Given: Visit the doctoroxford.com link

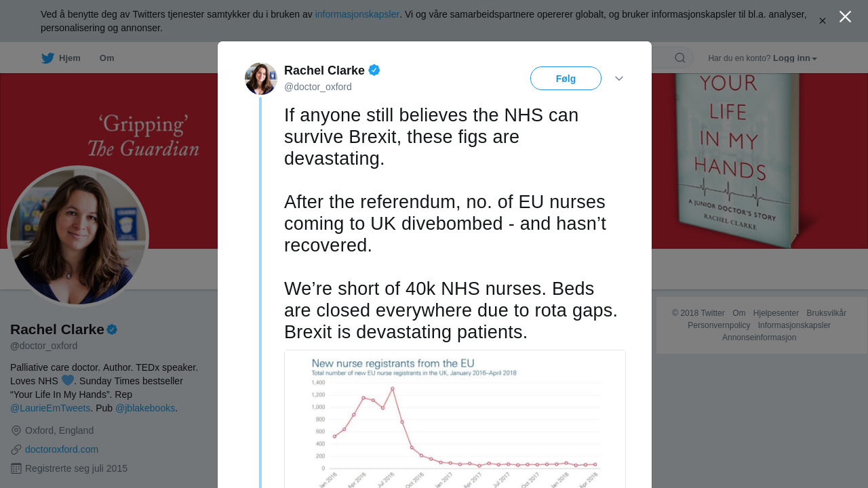Looking at the screenshot, I should 62,449.
